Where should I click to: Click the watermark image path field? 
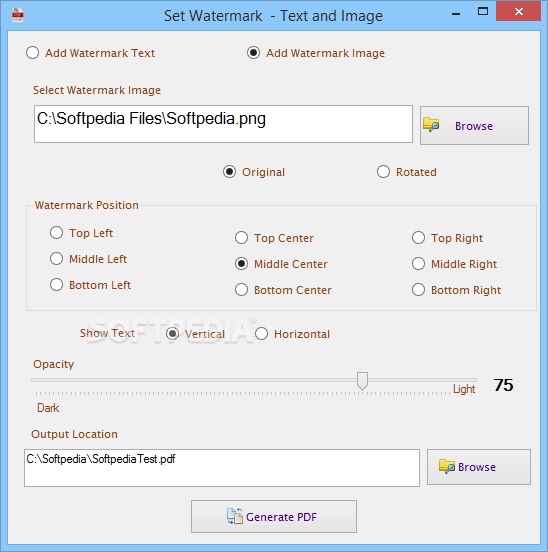coord(223,124)
